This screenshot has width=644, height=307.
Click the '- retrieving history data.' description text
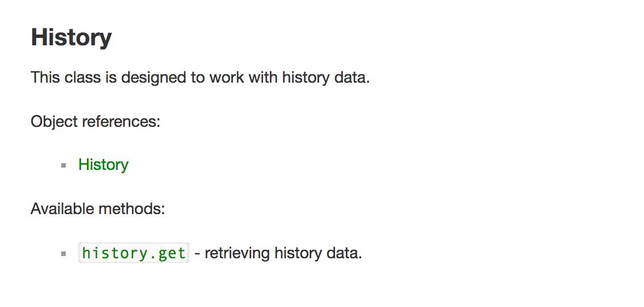[x=278, y=253]
